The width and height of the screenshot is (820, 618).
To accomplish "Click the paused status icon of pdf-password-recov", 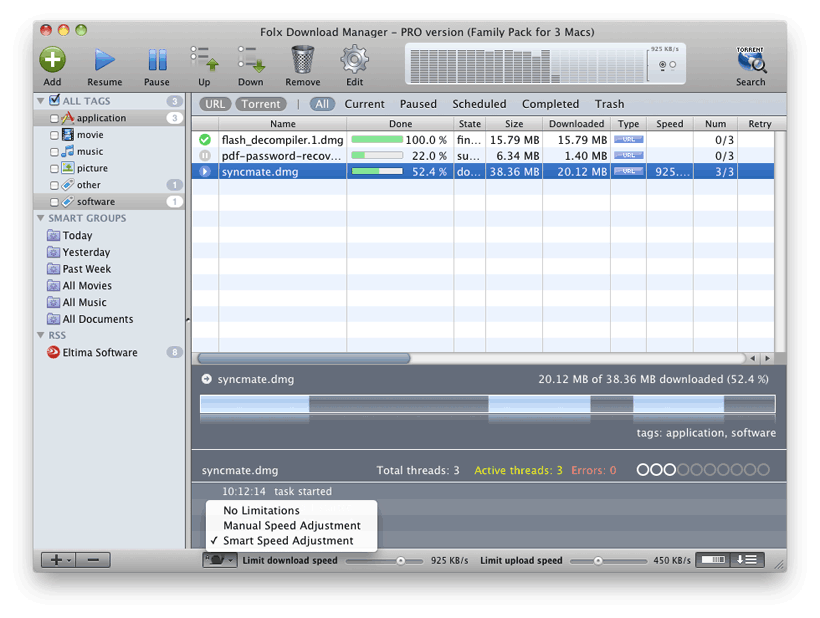I will tap(205, 156).
